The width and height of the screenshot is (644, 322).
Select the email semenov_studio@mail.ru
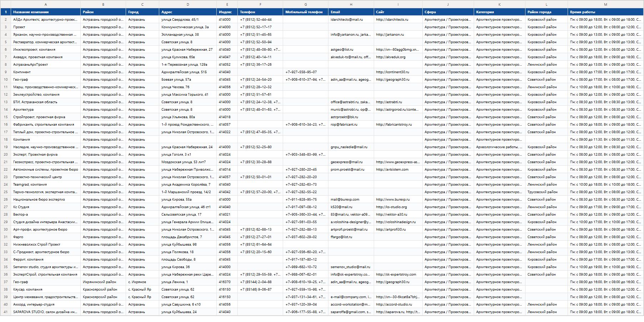tap(351, 267)
